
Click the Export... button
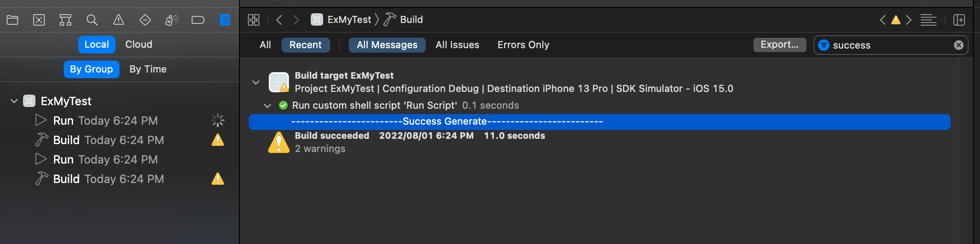[x=779, y=45]
